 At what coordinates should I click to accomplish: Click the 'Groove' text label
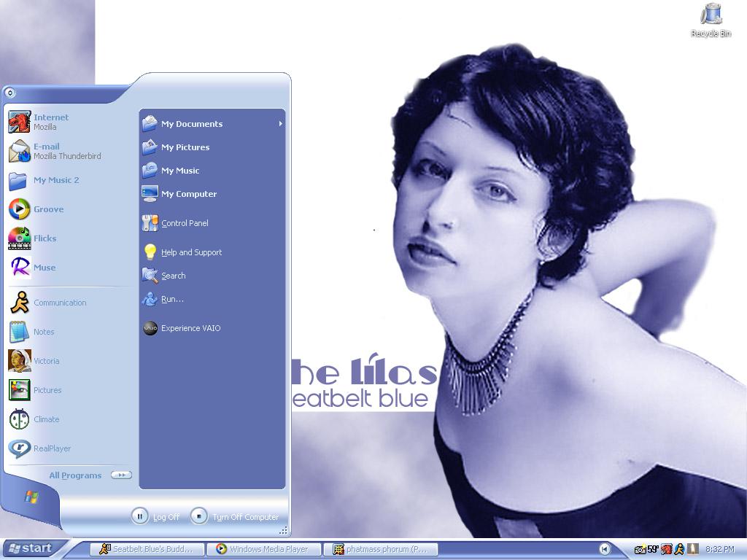coord(49,209)
